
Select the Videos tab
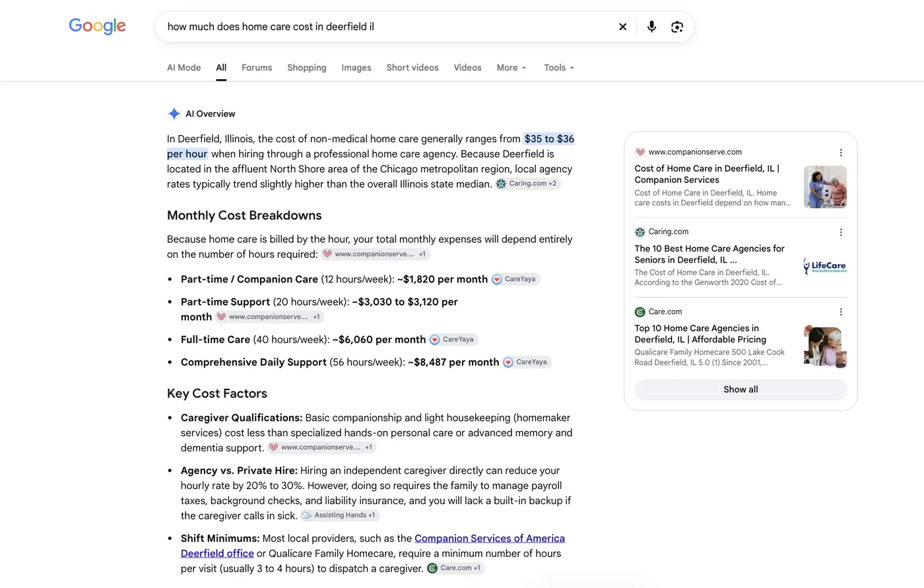467,67
